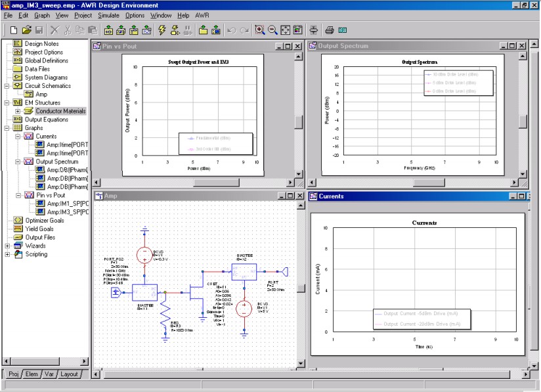541x392 pixels.
Task: Click the Project Options tree icon
Action: pyautogui.click(x=18, y=52)
